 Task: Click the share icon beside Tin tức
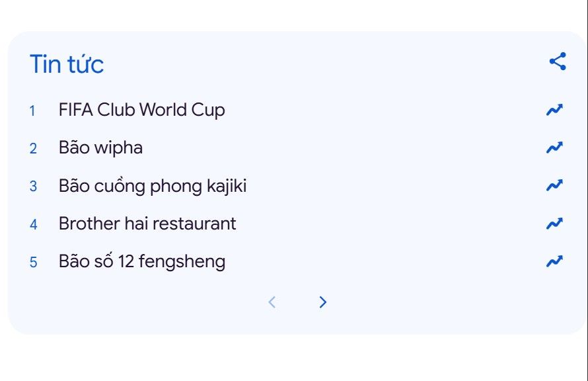558,62
